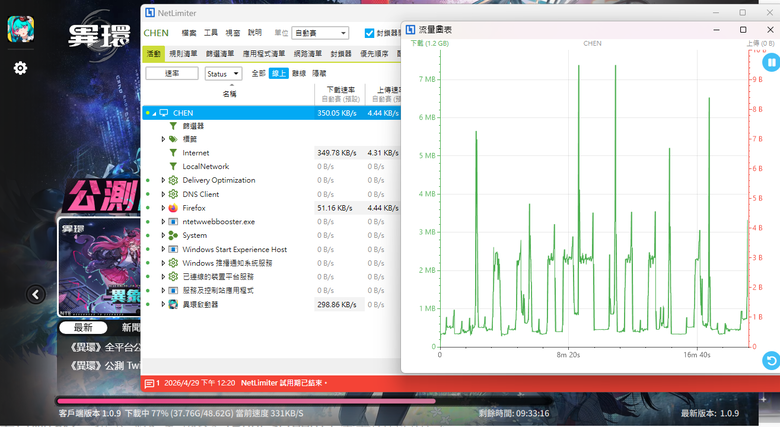Viewport: 780px width, 427px height.
Task: Toggle the 封鎖器 checkbox in NetLimiter toolbar
Action: [369, 33]
